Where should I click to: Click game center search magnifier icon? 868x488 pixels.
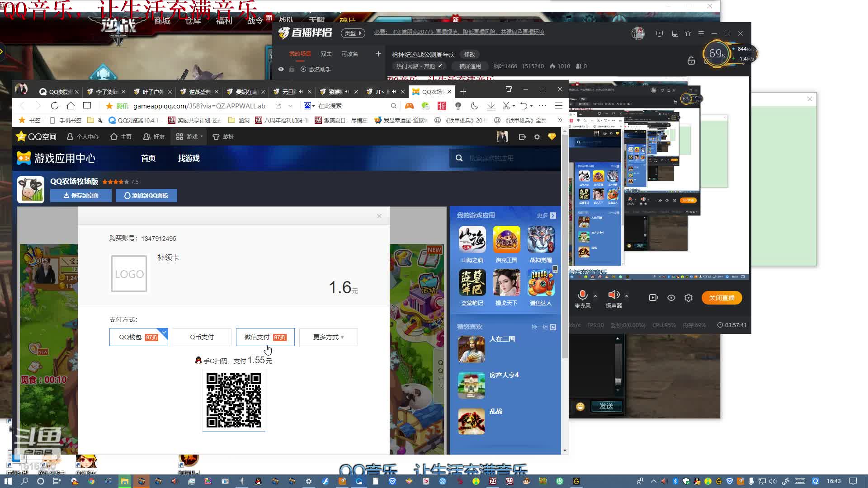[x=459, y=158]
